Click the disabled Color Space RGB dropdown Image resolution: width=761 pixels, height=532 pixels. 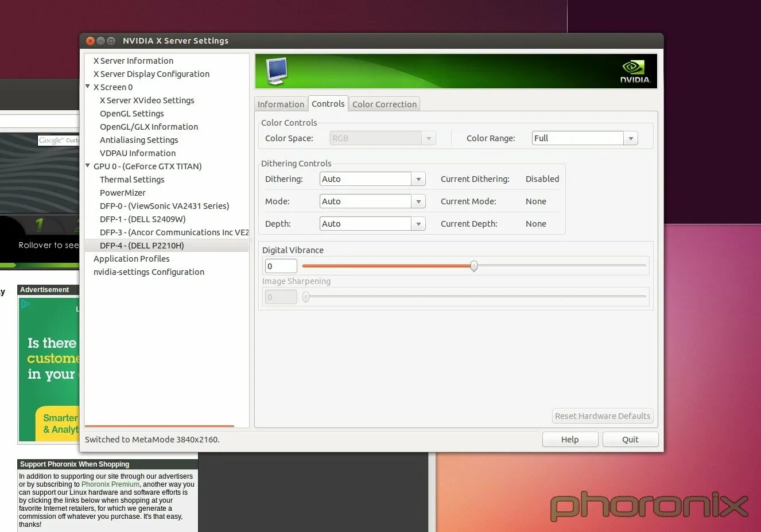point(383,138)
